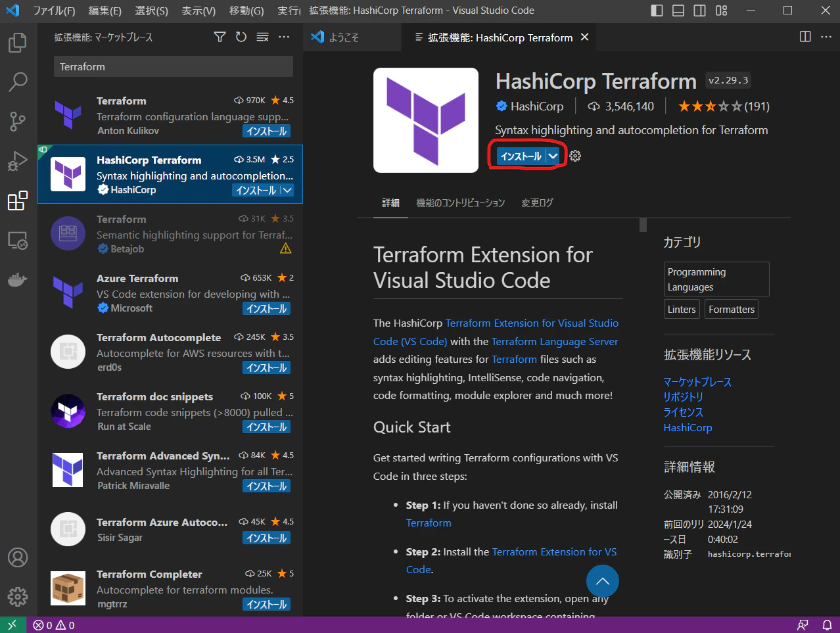The width and height of the screenshot is (840, 633).
Task: Toggle secondary side bar layout icon
Action: point(700,11)
